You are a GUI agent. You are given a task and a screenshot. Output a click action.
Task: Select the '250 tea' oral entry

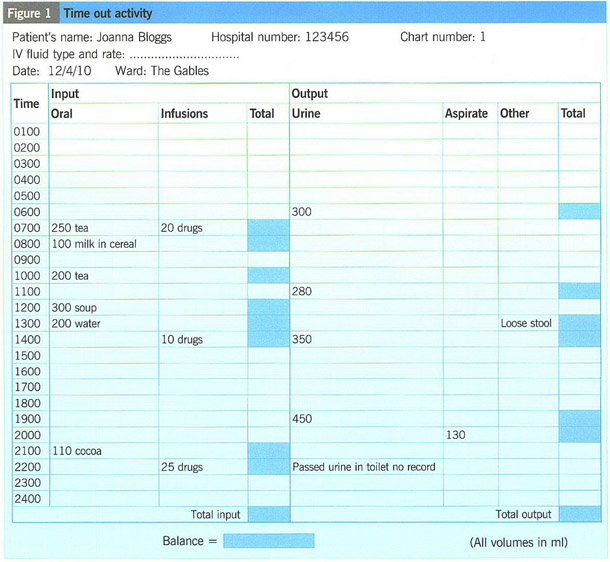click(x=73, y=228)
